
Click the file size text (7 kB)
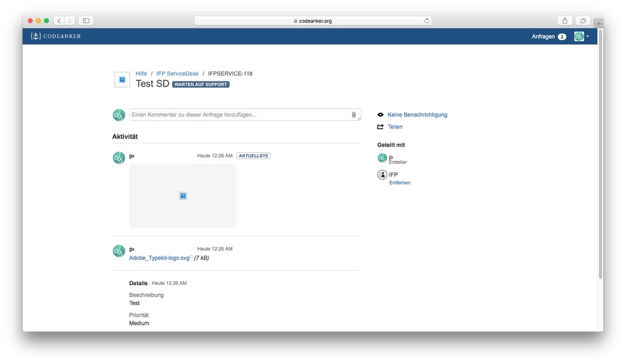[x=201, y=258]
